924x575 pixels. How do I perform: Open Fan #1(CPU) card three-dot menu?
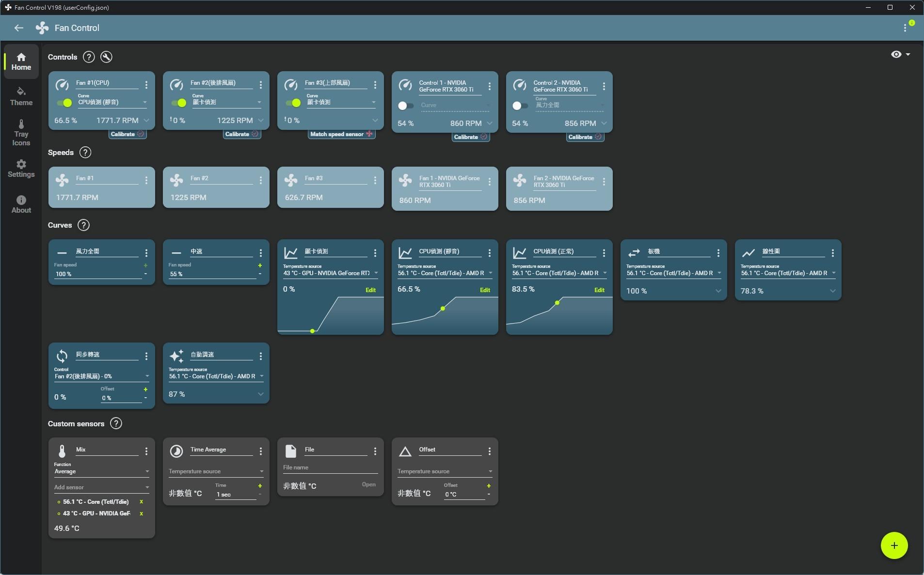pos(146,85)
